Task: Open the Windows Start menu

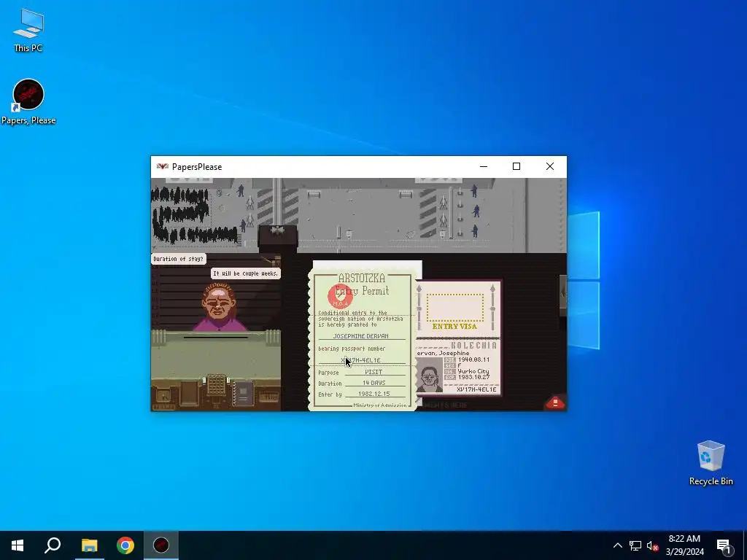Action: tap(18, 545)
